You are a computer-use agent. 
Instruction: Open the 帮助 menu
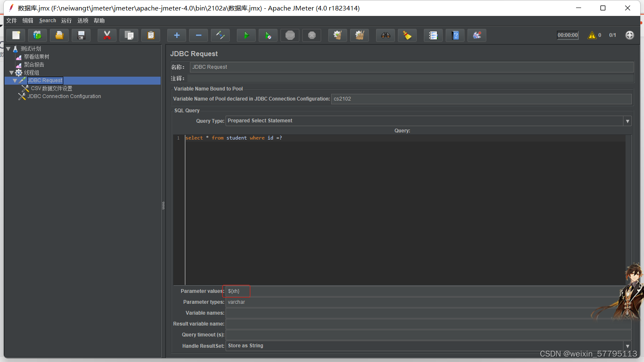point(99,21)
